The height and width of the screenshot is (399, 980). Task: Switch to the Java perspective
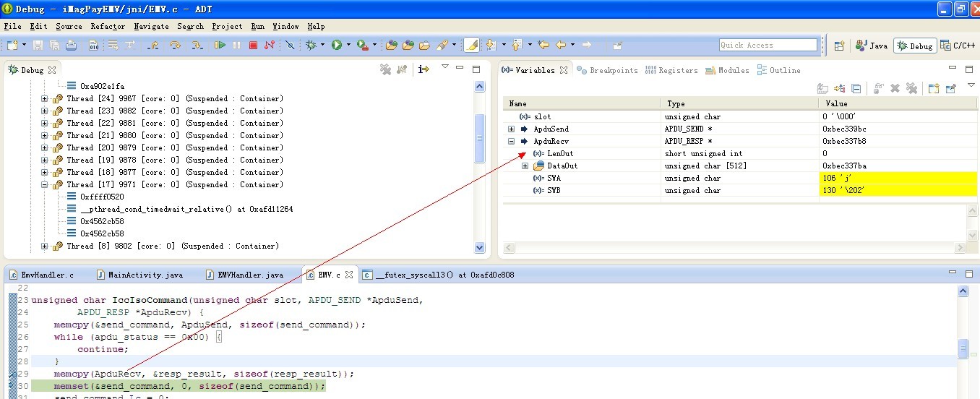871,46
